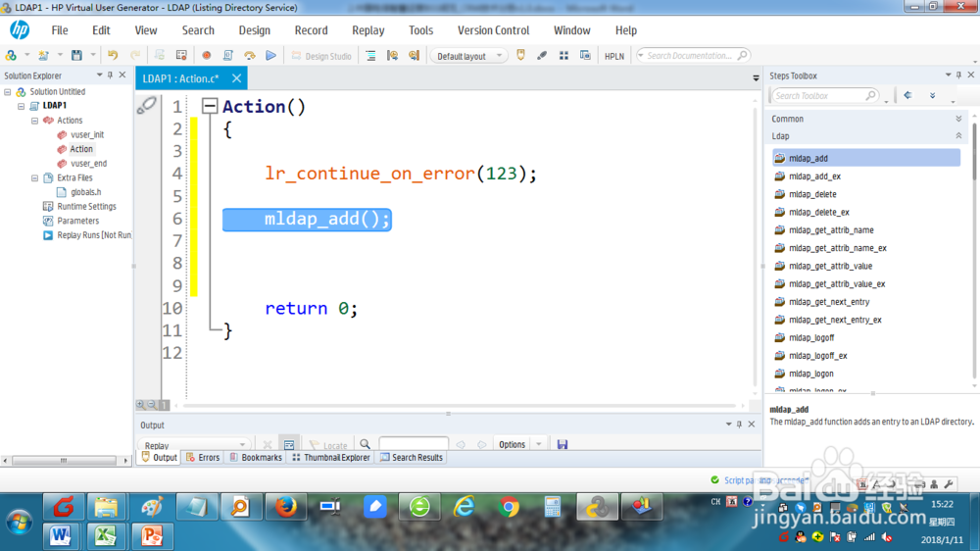The image size is (980, 551).
Task: Collapse the Extra Files node
Action: tap(35, 177)
